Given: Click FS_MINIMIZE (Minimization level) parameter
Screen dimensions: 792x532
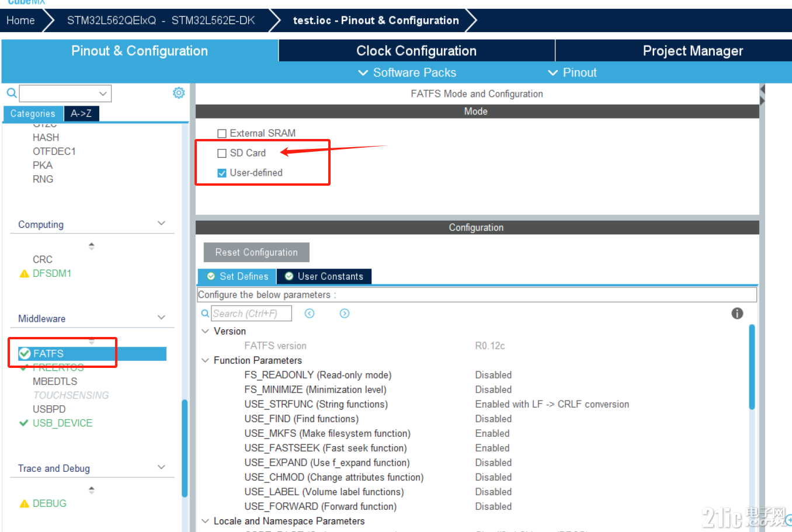Looking at the screenshot, I should click(315, 390).
